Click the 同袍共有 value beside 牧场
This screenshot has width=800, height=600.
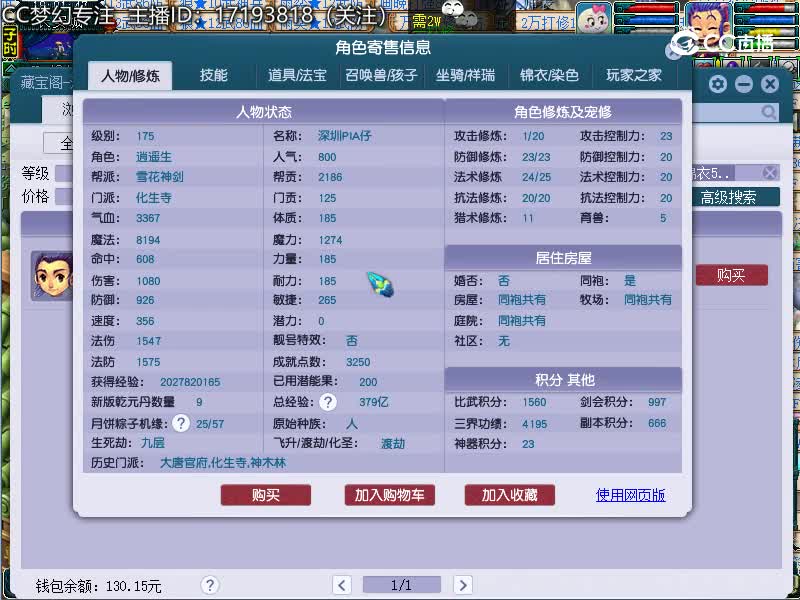[648, 300]
